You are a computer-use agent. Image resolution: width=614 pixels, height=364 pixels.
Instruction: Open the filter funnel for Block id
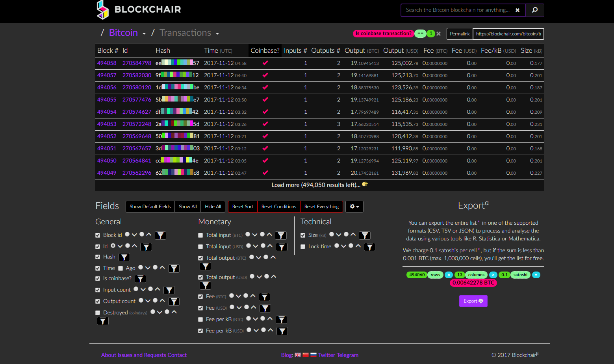point(160,236)
